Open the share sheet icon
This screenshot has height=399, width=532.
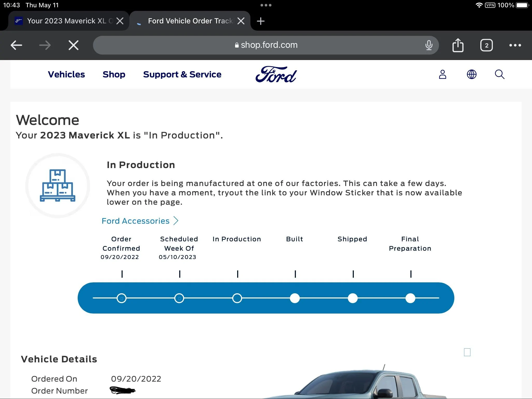(458, 45)
